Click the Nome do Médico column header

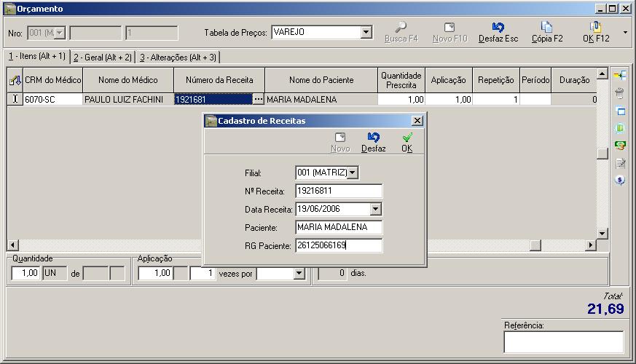(128, 80)
